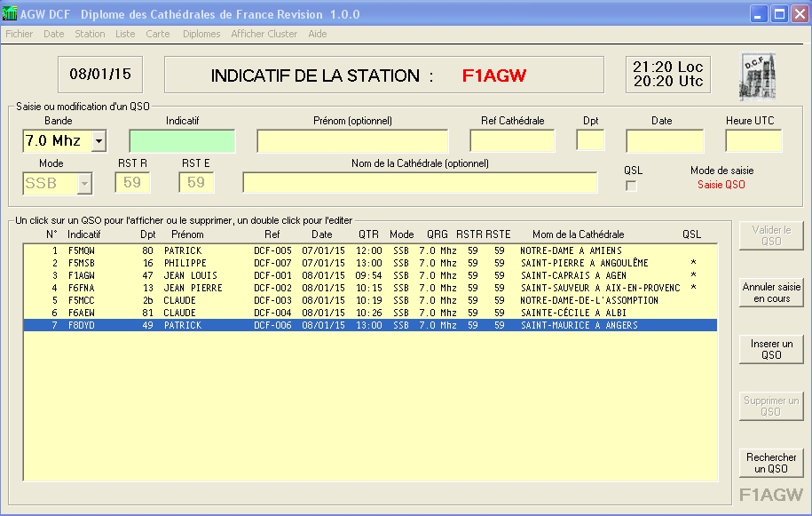Screen dimensions: 812x516
Task: Open the Aide menu
Action: point(318,34)
